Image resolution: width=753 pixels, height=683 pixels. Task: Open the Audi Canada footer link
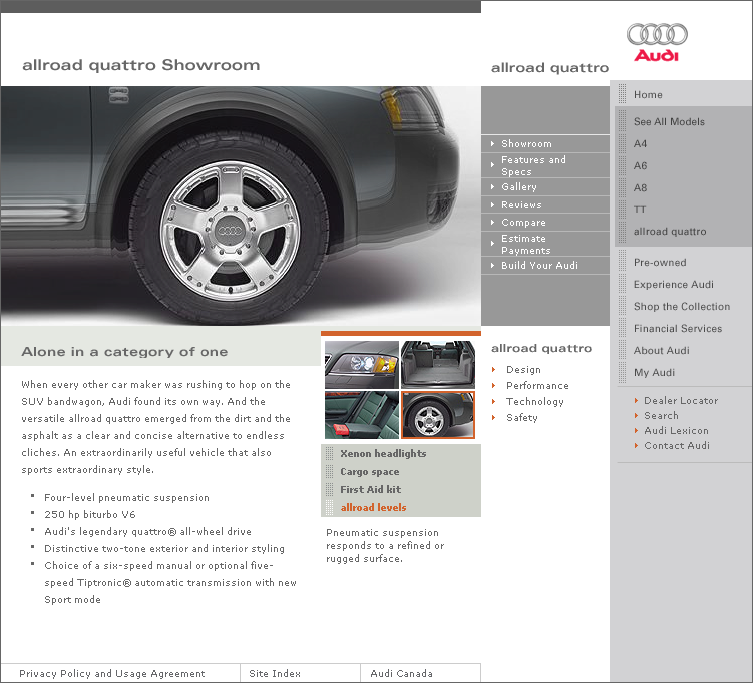(x=401, y=674)
